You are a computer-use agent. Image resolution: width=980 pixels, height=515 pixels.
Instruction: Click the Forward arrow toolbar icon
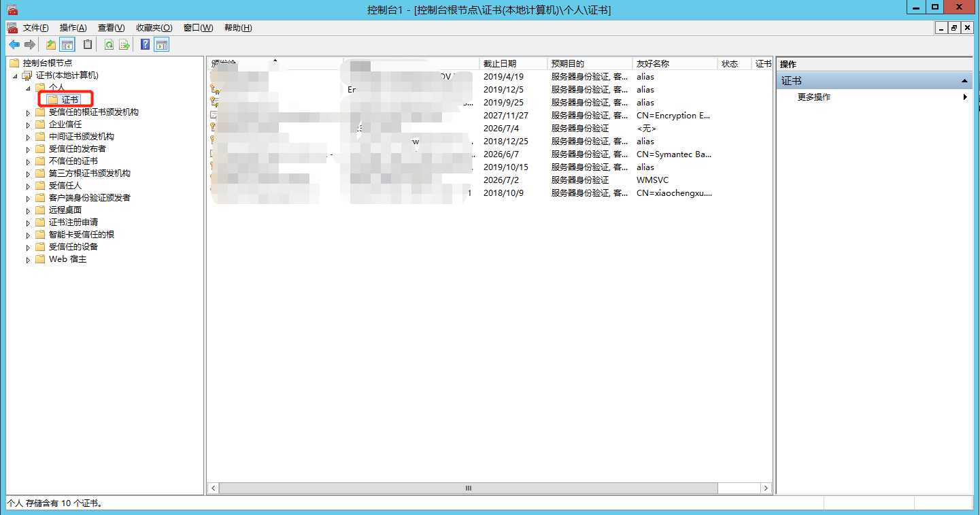point(30,45)
